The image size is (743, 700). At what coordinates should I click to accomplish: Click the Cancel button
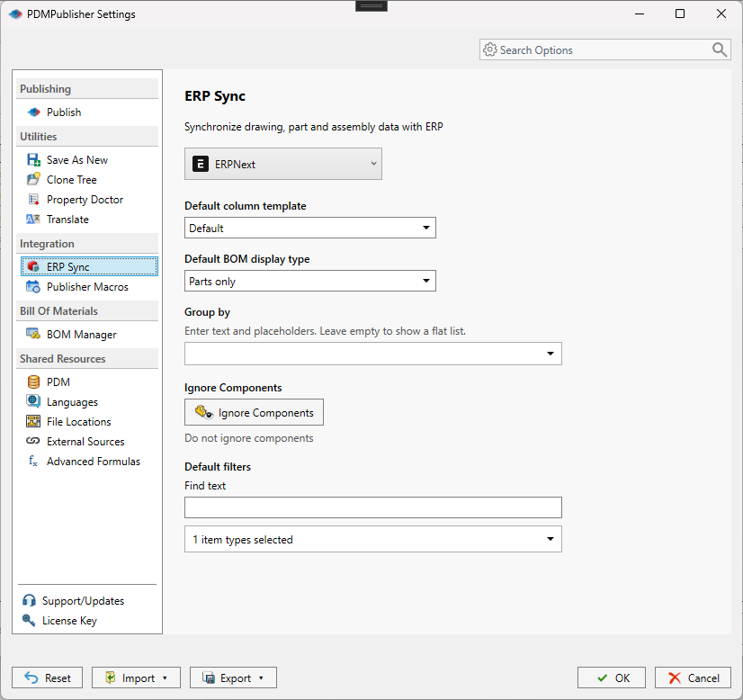coord(693,678)
